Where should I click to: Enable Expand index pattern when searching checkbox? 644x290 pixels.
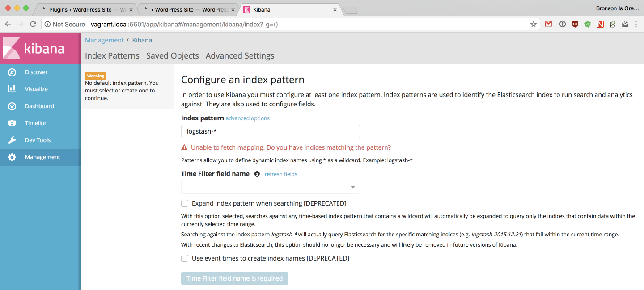click(185, 203)
